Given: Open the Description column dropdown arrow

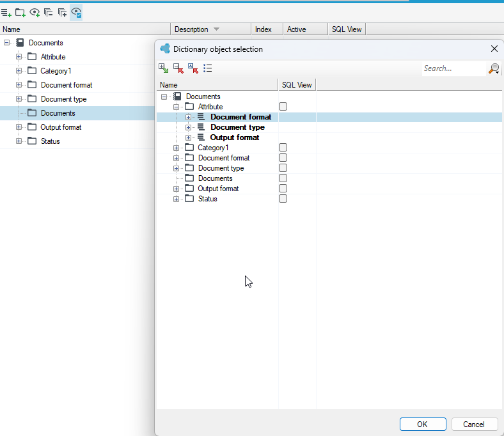Looking at the screenshot, I should pyautogui.click(x=216, y=29).
